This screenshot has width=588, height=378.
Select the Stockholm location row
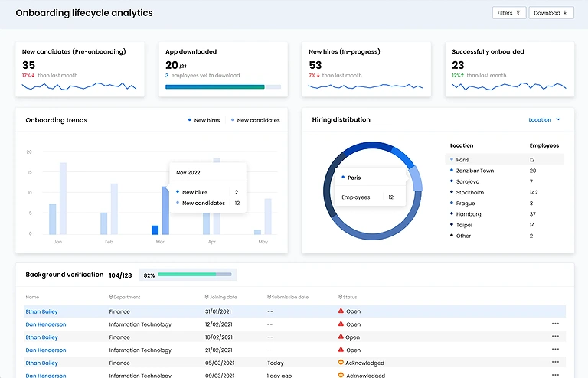[505, 192]
